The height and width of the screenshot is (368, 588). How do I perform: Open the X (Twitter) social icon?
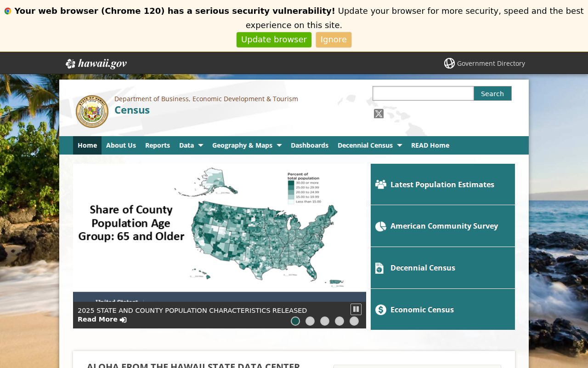[x=379, y=114]
